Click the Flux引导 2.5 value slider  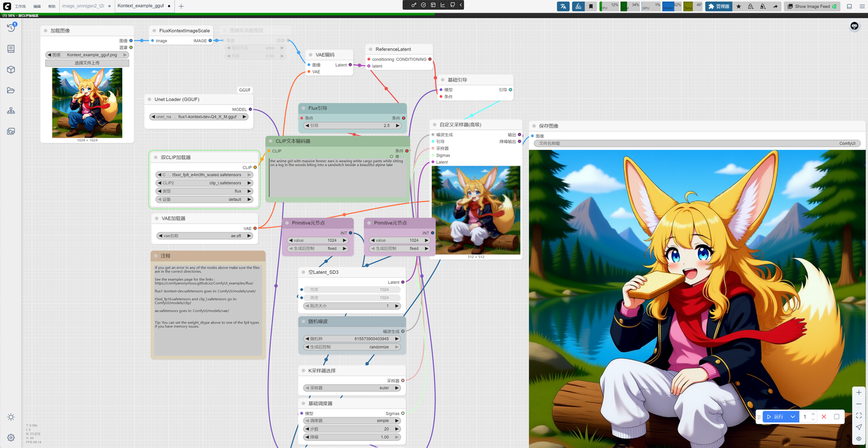pos(352,126)
